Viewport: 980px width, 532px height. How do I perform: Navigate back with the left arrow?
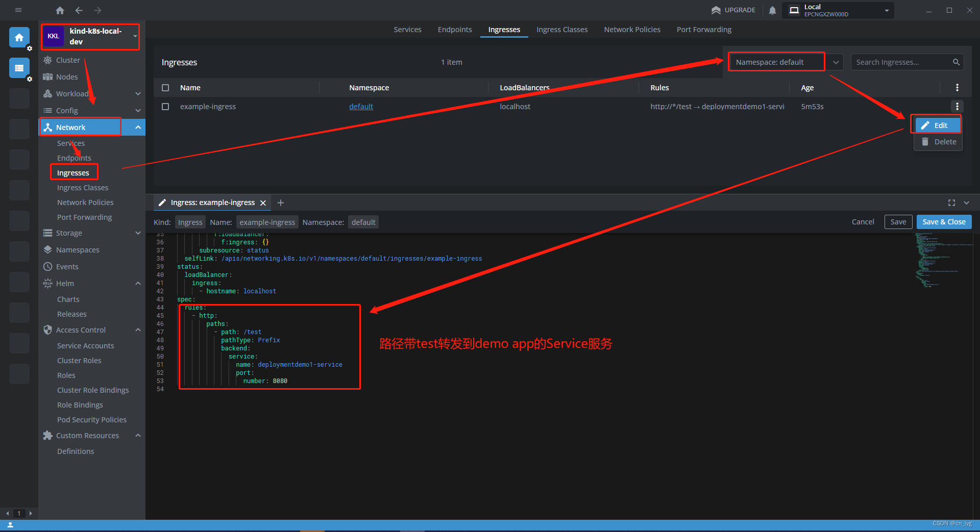(79, 10)
